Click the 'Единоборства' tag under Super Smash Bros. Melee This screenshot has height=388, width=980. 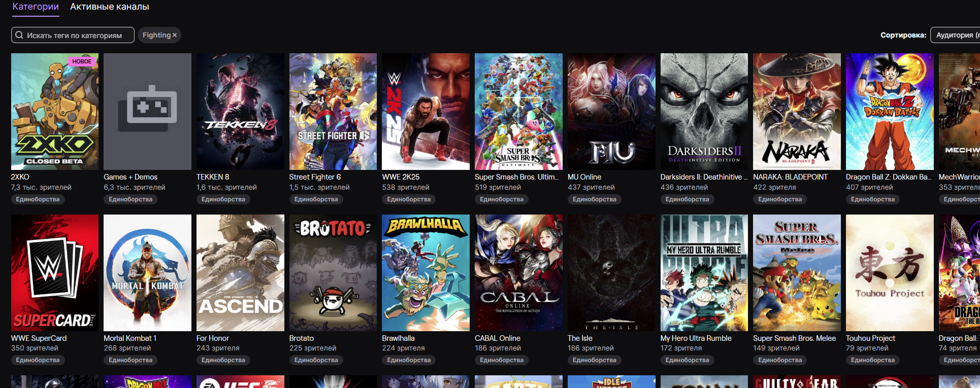(780, 360)
